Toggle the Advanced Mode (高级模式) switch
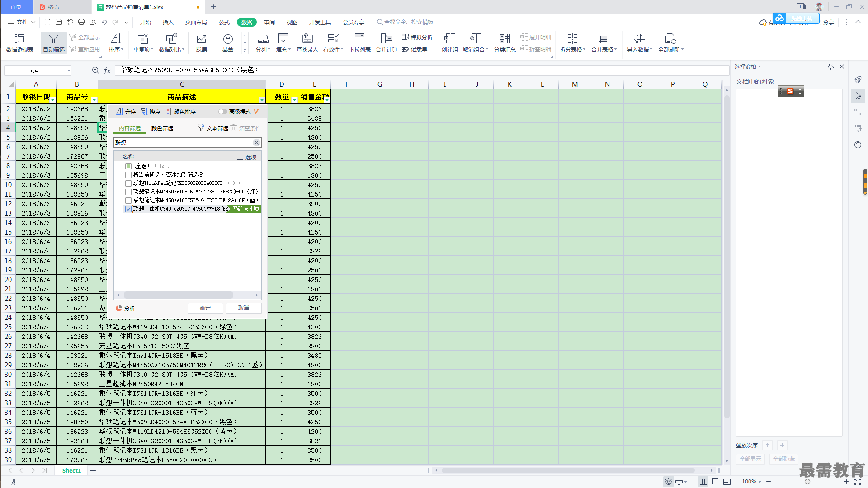 point(222,112)
